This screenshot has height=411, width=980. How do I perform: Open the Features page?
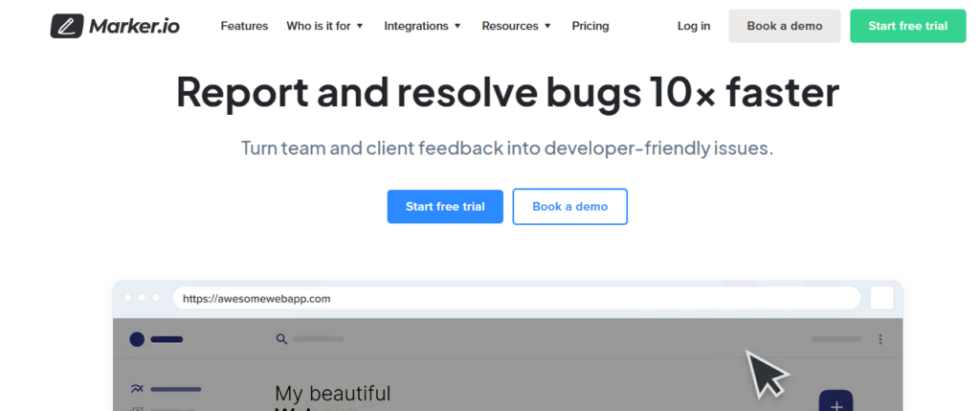pyautogui.click(x=244, y=26)
